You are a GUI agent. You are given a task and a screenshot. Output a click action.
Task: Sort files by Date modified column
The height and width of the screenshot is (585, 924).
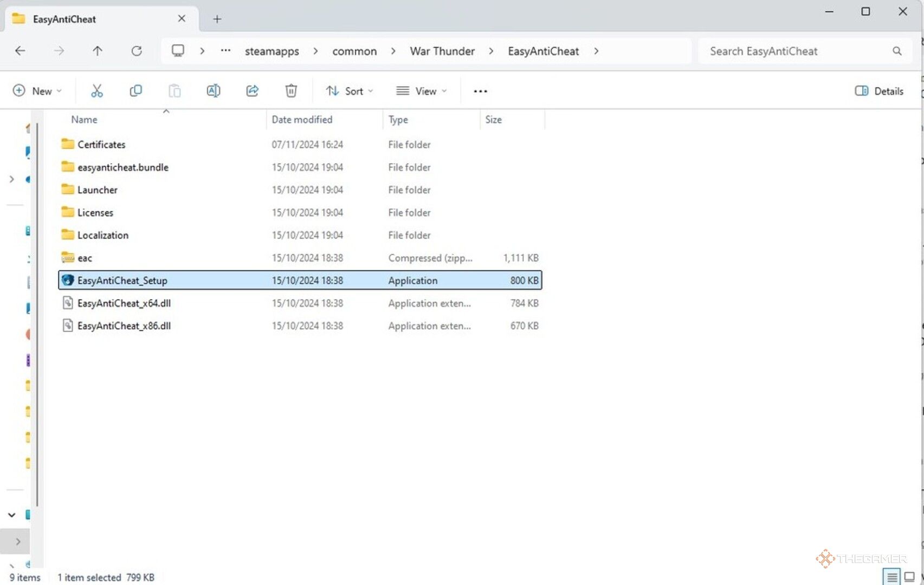302,120
